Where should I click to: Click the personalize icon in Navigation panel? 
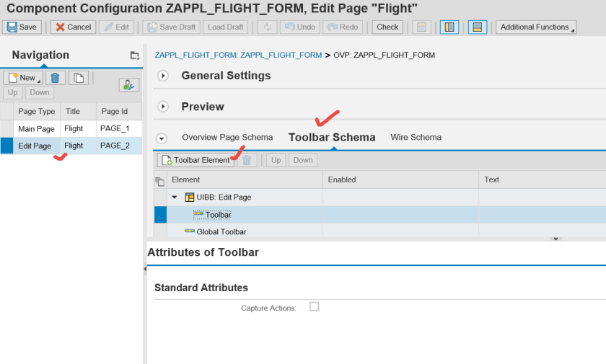point(129,84)
